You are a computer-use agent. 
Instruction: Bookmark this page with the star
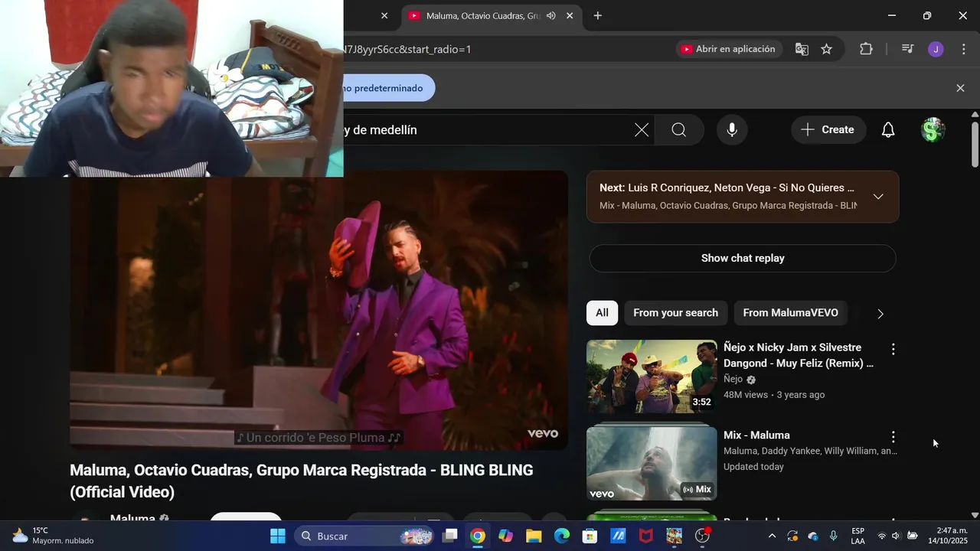coord(827,49)
